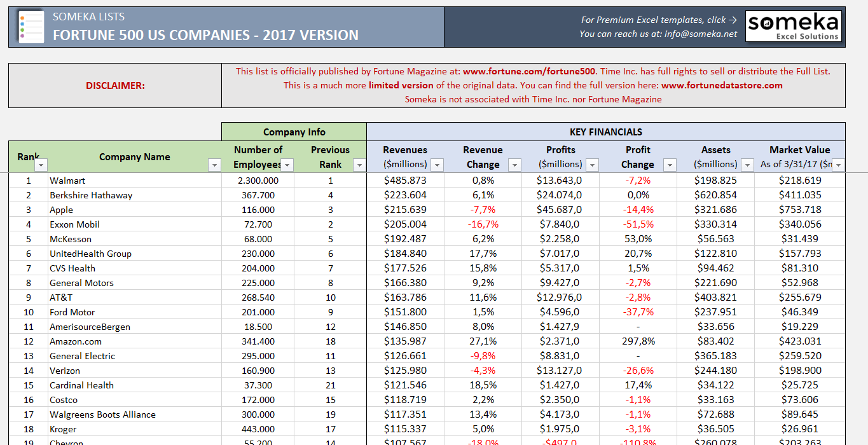Screen dimensions: 868x445
Task: Click CVS Health's assets value $94.462
Action: (x=715, y=268)
